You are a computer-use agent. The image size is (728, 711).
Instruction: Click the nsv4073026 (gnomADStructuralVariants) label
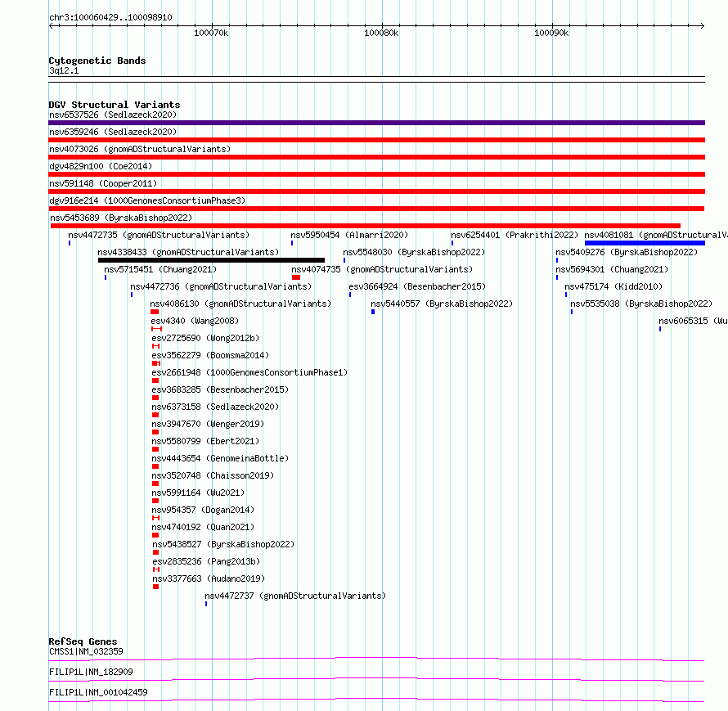[140, 149]
